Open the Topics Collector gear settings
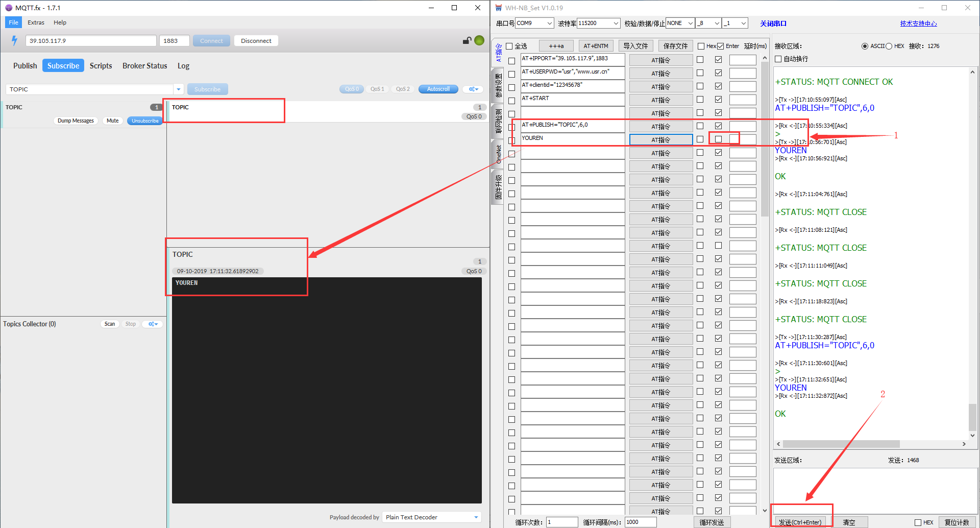This screenshot has width=980, height=528. point(153,324)
